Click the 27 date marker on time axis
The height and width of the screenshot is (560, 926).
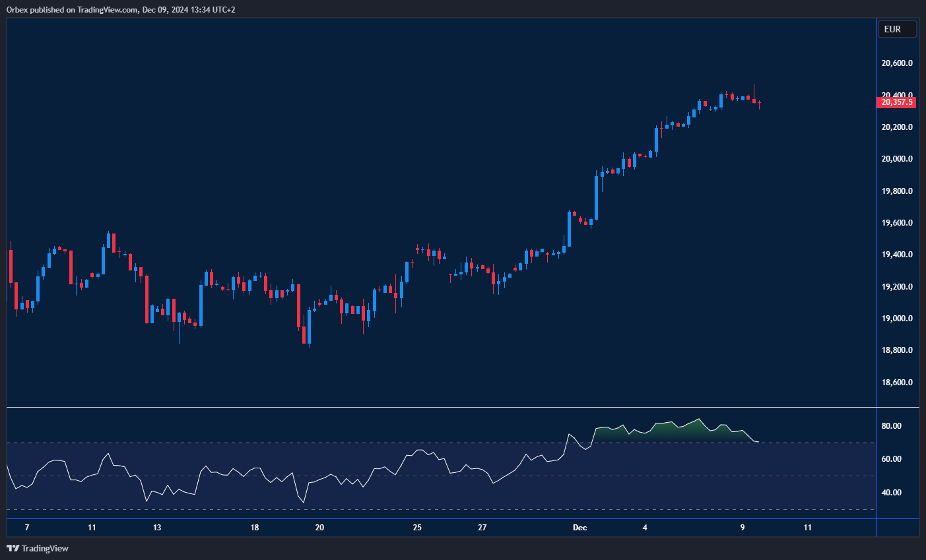[x=482, y=528]
